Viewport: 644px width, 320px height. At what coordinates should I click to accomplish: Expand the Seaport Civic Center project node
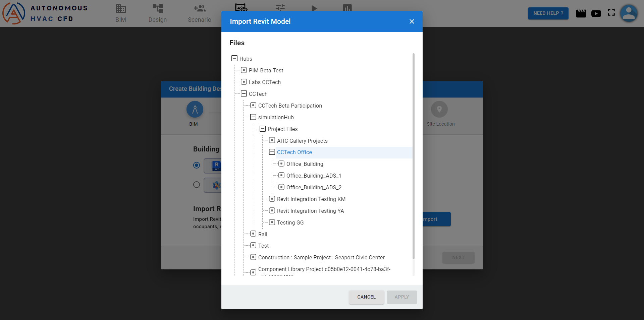click(253, 257)
